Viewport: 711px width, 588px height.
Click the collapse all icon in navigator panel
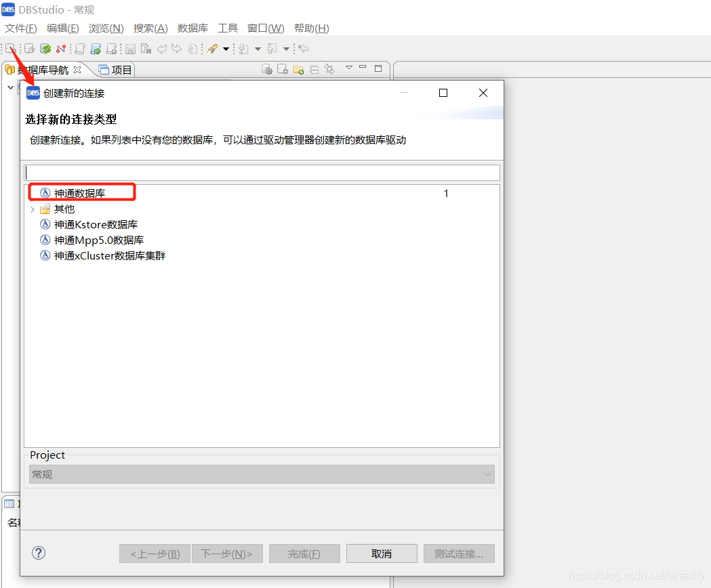tap(314, 69)
